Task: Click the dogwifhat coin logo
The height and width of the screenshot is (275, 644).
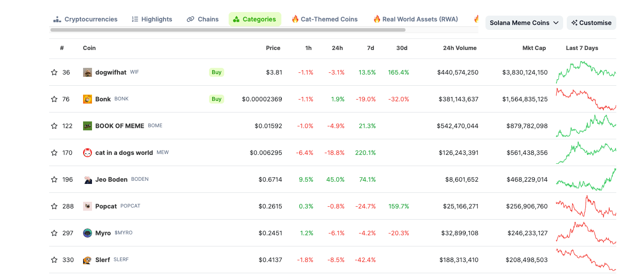Action: pos(88,72)
